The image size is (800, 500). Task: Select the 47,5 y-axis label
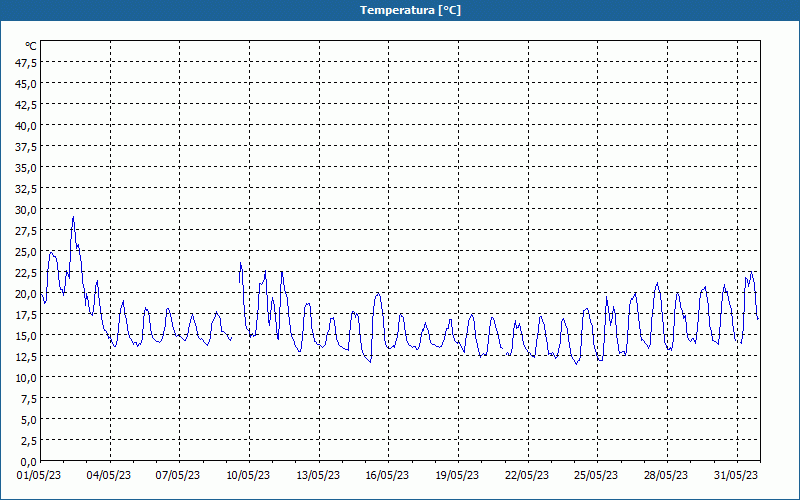click(x=27, y=63)
